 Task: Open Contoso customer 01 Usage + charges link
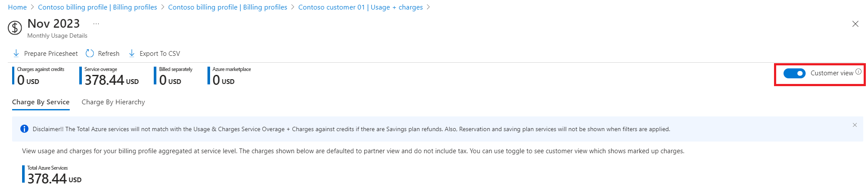click(360, 7)
